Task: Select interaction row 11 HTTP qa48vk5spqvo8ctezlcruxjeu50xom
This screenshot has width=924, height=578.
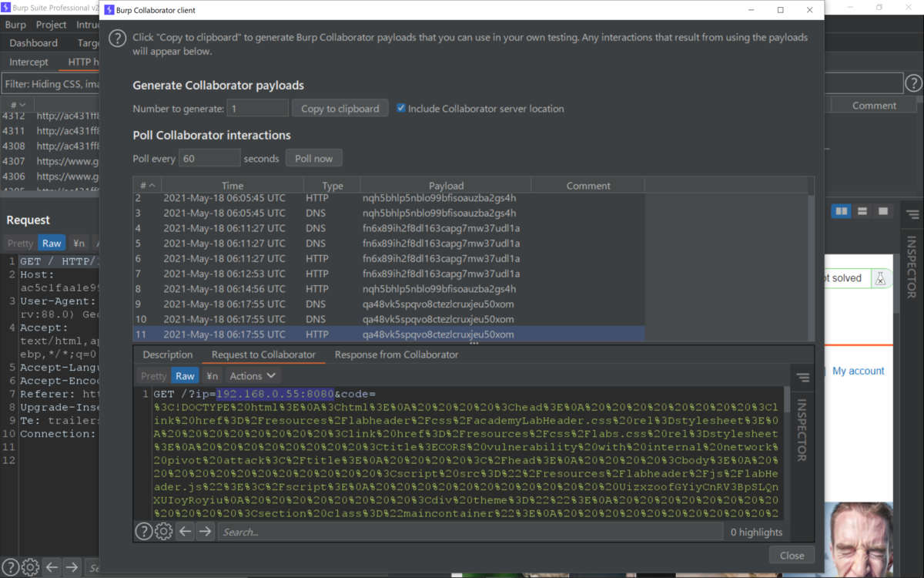Action: (389, 334)
